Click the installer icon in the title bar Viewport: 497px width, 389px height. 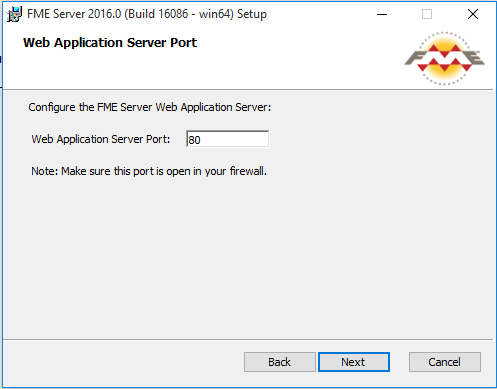(x=14, y=14)
